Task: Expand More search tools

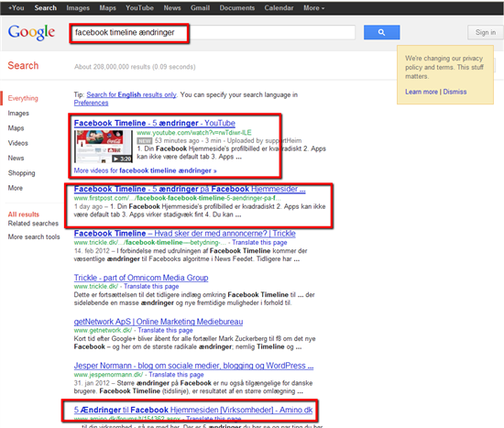Action: click(x=34, y=236)
